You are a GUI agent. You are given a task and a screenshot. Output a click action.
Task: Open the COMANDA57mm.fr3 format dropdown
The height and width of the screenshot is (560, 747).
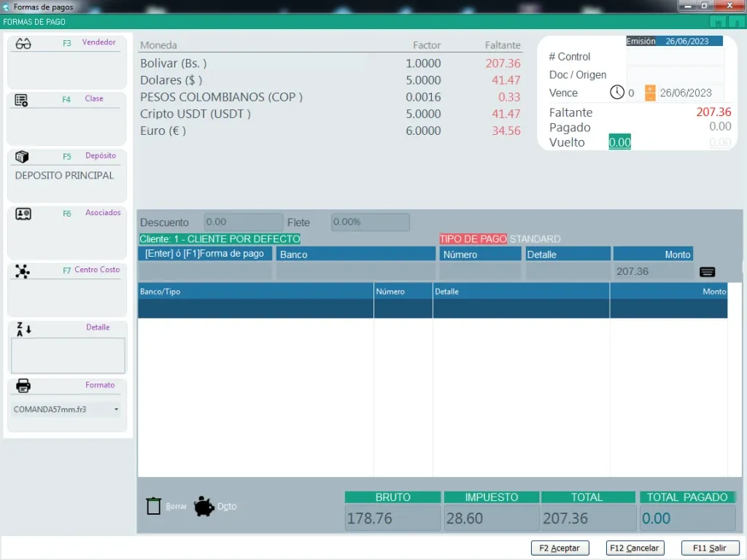[x=116, y=410]
